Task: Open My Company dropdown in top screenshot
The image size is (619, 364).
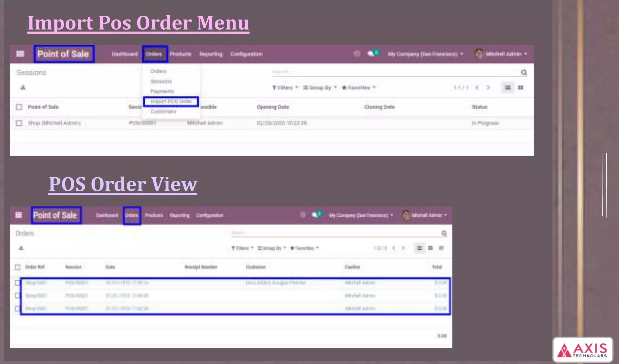Action: [x=425, y=54]
